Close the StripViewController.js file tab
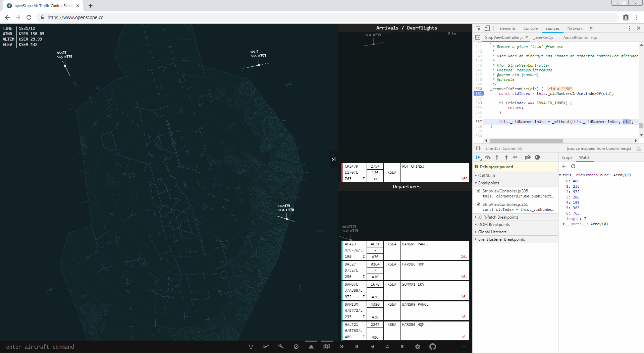This screenshot has width=644, height=354. tap(527, 37)
